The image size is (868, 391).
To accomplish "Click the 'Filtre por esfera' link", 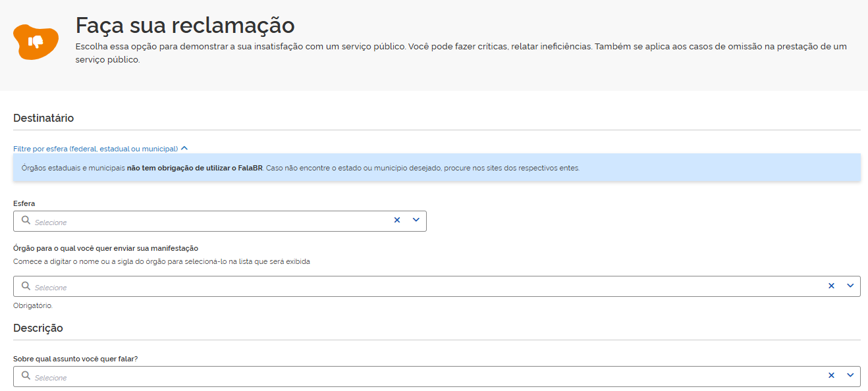I will 95,149.
